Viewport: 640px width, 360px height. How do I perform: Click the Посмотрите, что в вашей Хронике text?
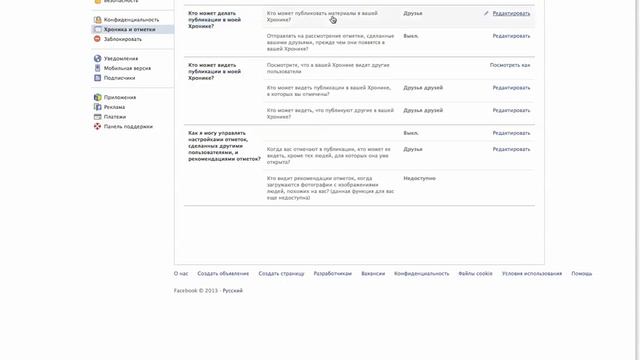coord(328,68)
